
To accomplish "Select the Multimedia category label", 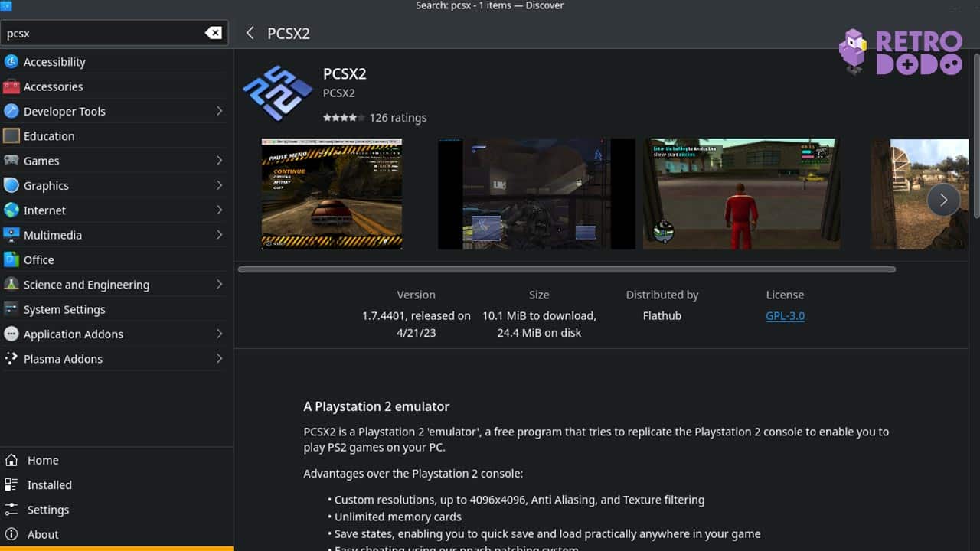I will [x=53, y=235].
